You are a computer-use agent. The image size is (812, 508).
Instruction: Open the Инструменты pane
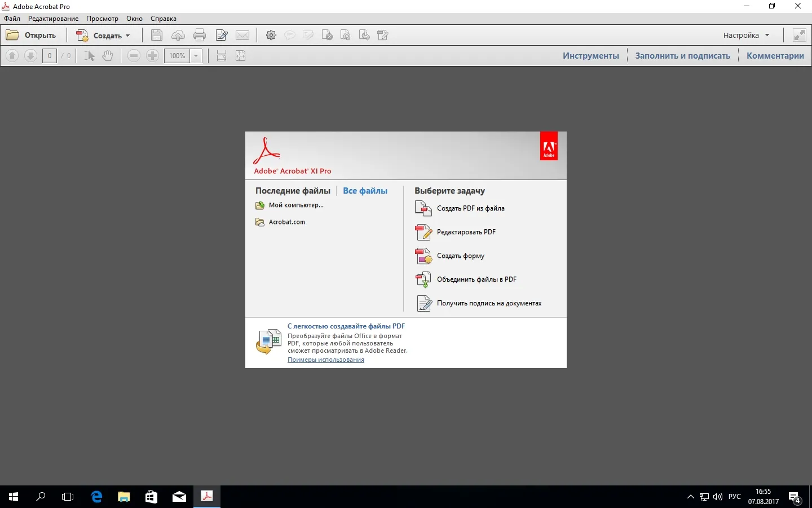(x=591, y=55)
